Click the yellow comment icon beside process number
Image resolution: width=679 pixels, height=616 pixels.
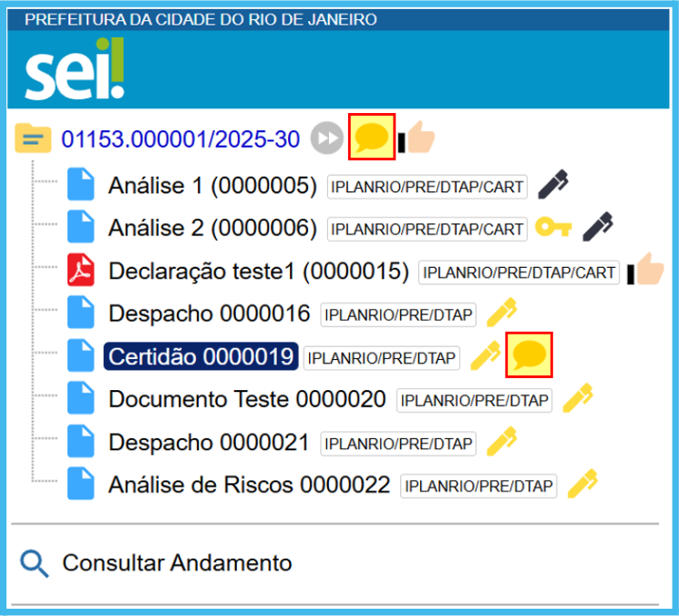(x=372, y=139)
